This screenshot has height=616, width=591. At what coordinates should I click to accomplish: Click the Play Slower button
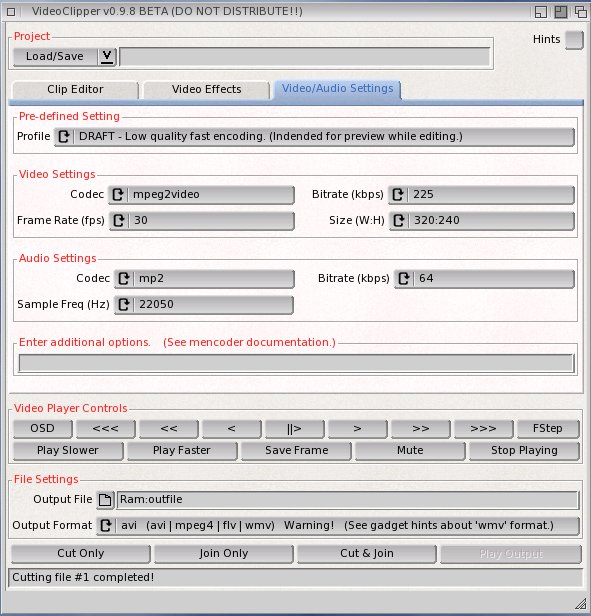point(68,451)
